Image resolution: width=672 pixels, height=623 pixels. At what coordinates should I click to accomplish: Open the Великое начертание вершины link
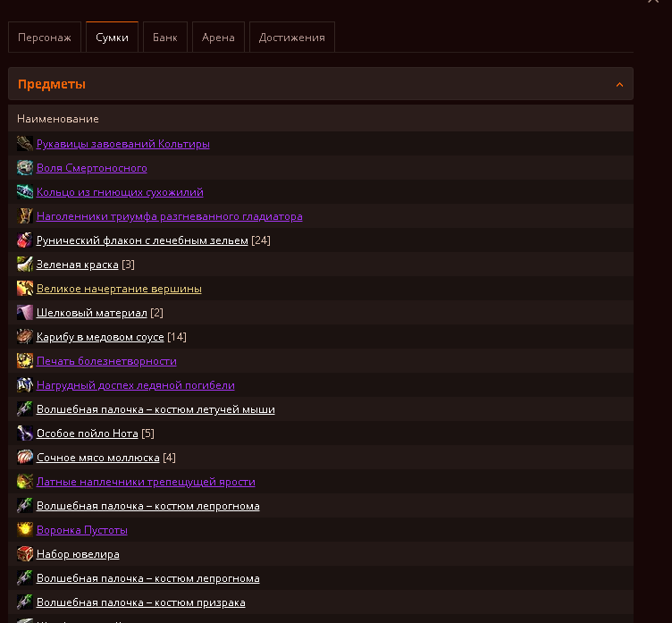click(119, 289)
